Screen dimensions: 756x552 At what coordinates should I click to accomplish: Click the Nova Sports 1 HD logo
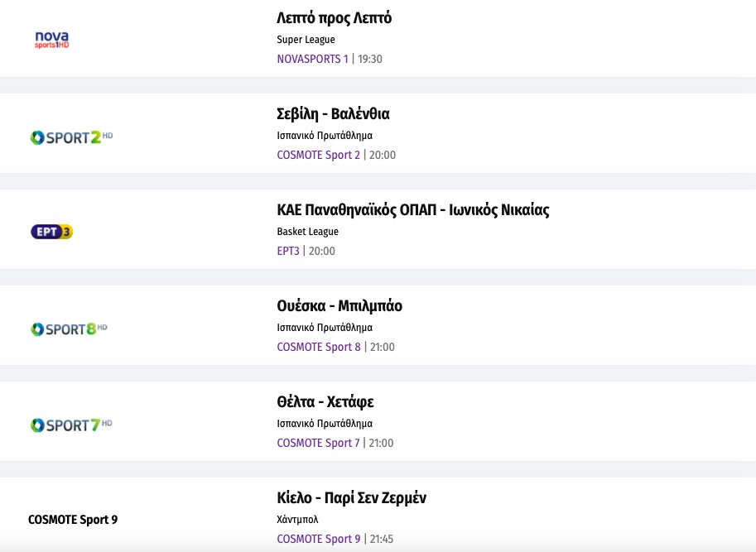(51, 40)
